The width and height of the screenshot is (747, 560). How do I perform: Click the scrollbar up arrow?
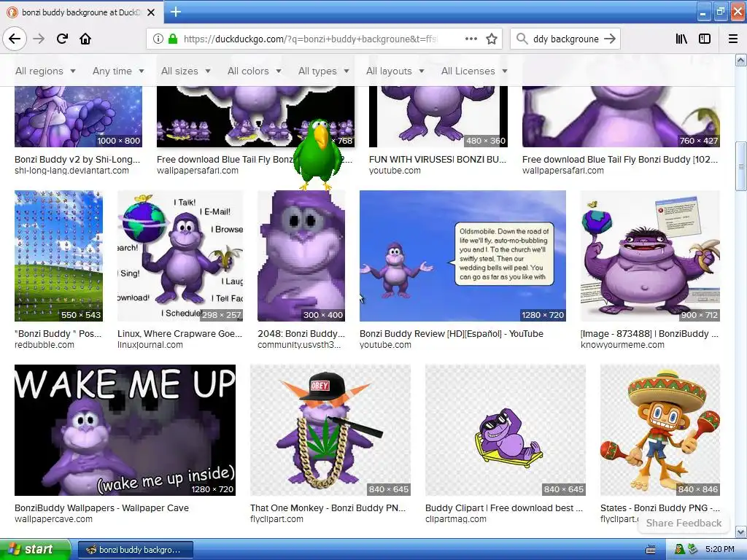741,60
